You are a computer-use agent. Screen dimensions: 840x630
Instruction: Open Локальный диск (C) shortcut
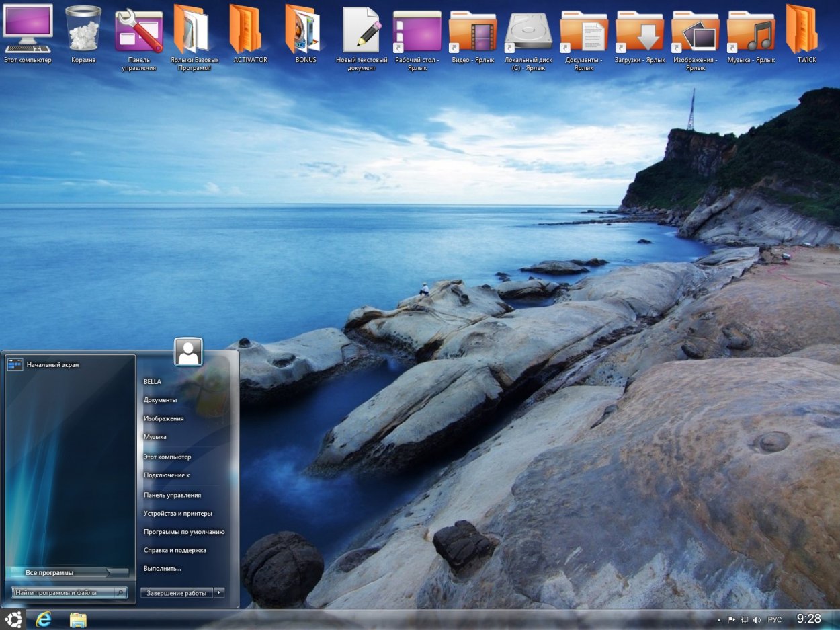[528, 30]
